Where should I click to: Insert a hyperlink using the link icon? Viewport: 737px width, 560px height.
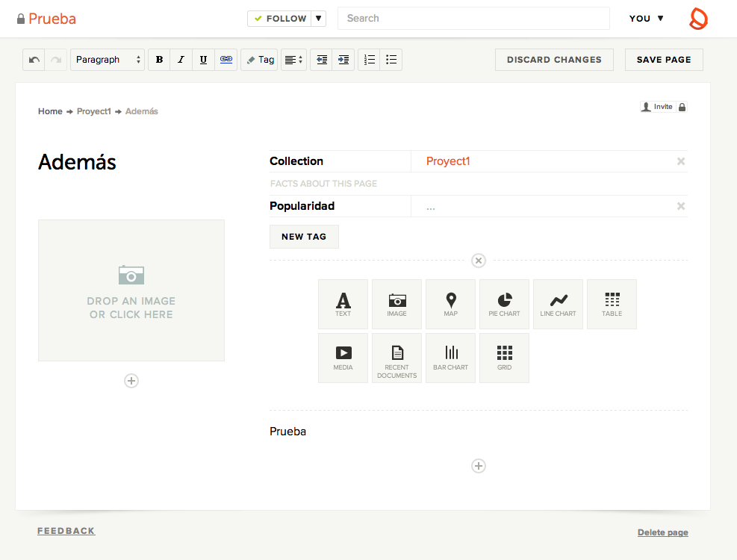(226, 60)
